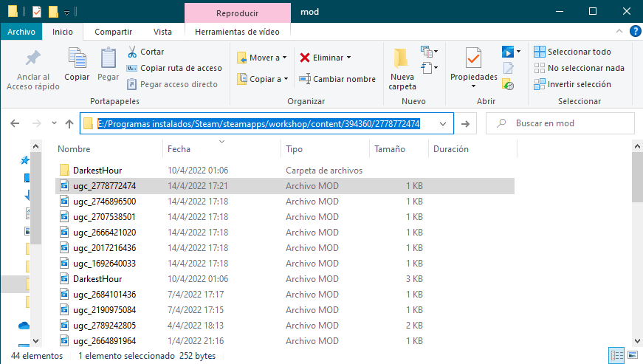
Task: Pin folder with Anclar al Acceso rápido
Action: click(33, 69)
